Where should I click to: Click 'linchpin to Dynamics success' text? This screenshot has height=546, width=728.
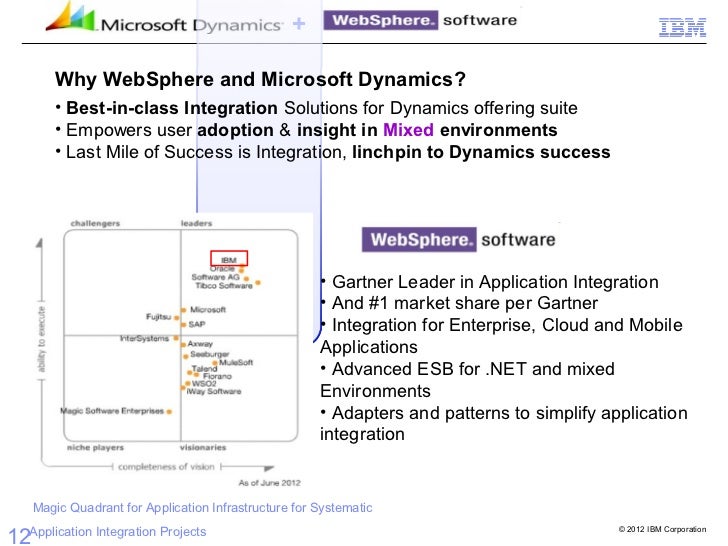pos(481,152)
